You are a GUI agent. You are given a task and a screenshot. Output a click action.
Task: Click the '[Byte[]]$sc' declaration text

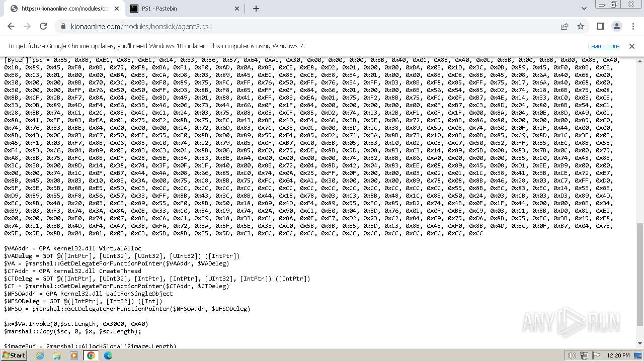pyautogui.click(x=23, y=60)
